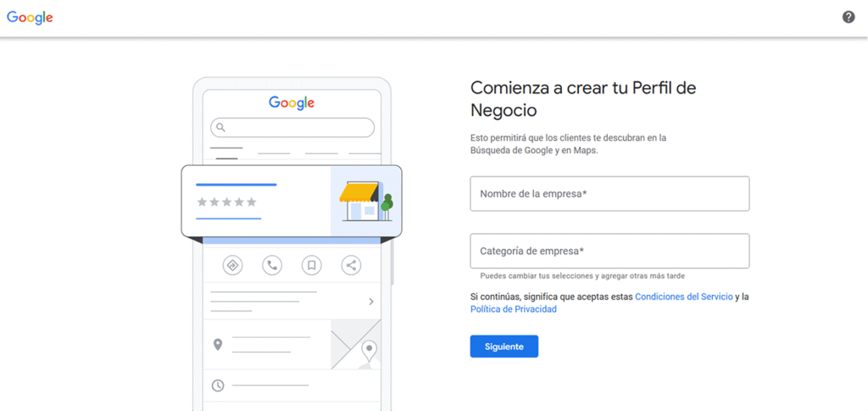Click the magnifier icon in illustrated search bar
This screenshot has width=868, height=411.
(220, 127)
